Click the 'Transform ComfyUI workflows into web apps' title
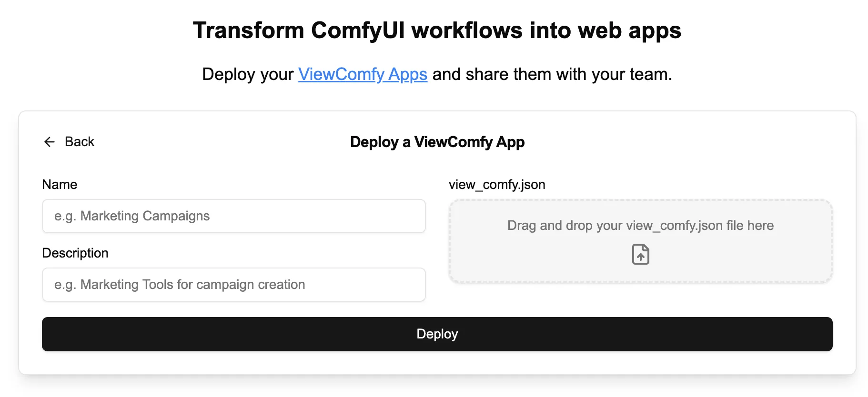 pos(437,30)
